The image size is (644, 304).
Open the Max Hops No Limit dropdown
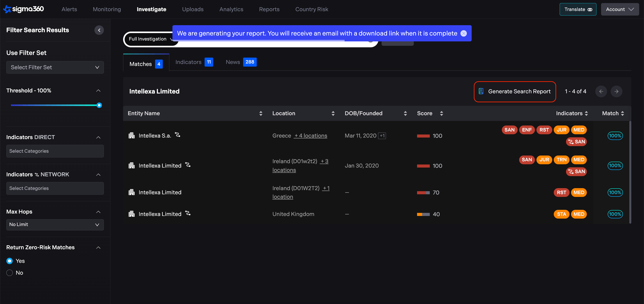coord(55,224)
